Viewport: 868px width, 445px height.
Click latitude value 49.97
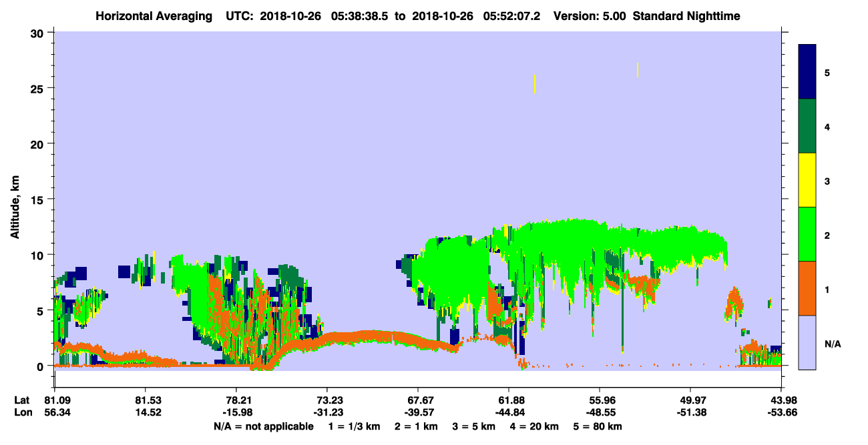pos(690,400)
